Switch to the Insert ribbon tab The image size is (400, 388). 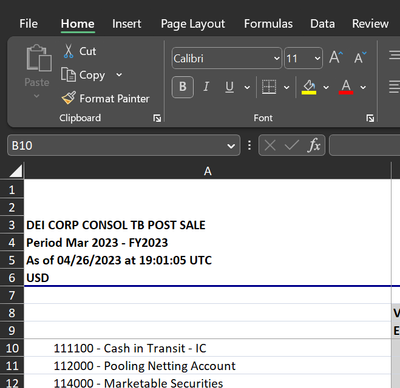126,24
